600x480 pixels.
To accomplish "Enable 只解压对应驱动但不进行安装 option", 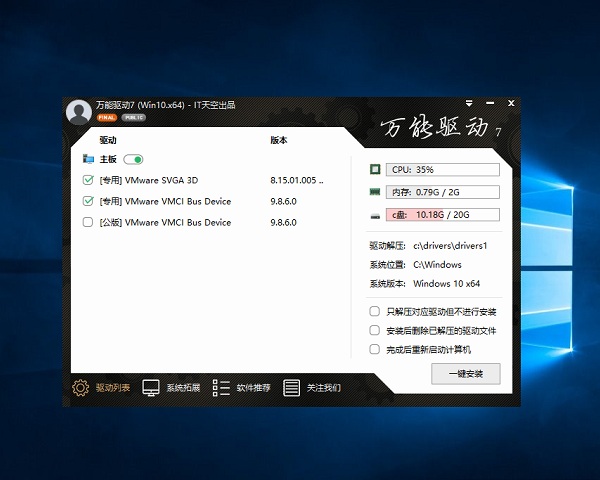I will pos(375,311).
